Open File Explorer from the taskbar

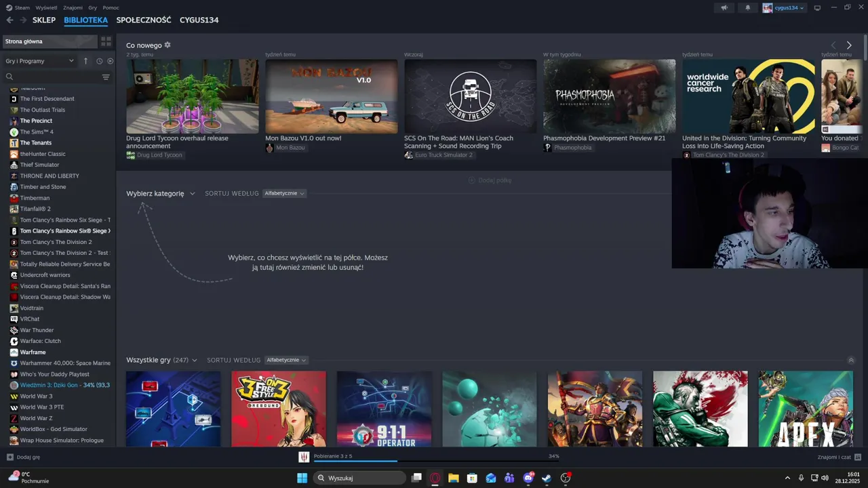454,478
